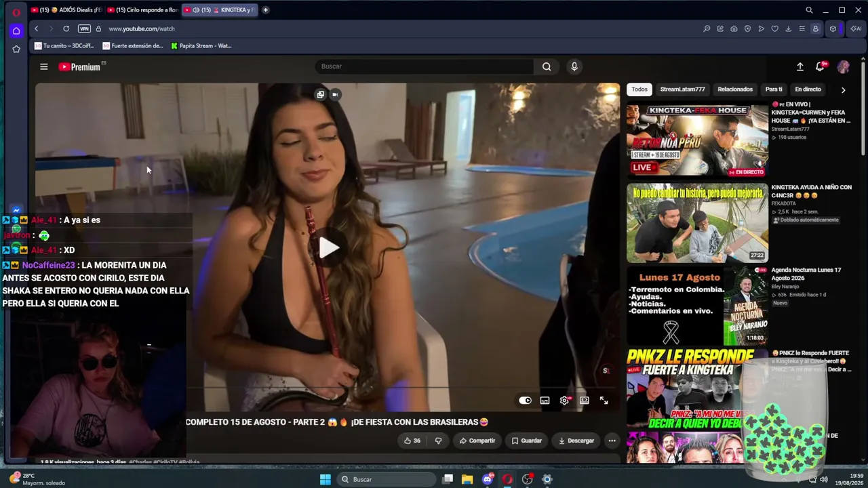Open the volume speaker icon in system tray
The image size is (868, 488).
coord(823,479)
